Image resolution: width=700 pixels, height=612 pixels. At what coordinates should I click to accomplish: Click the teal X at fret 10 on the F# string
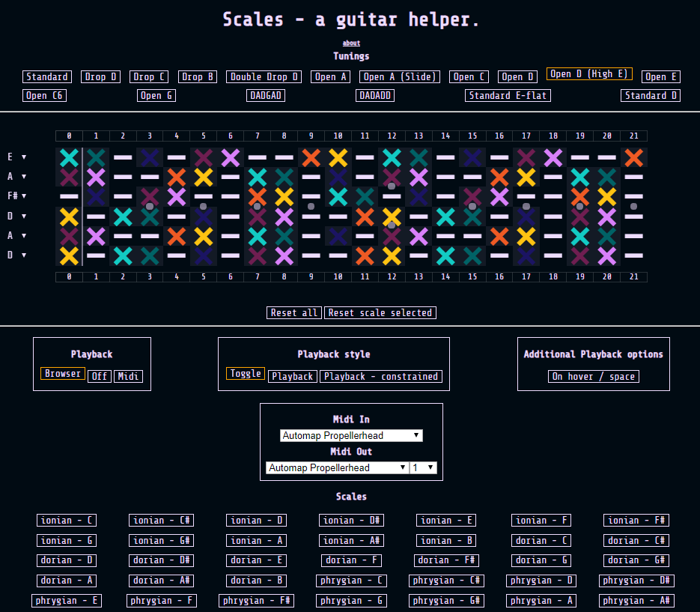(x=338, y=197)
